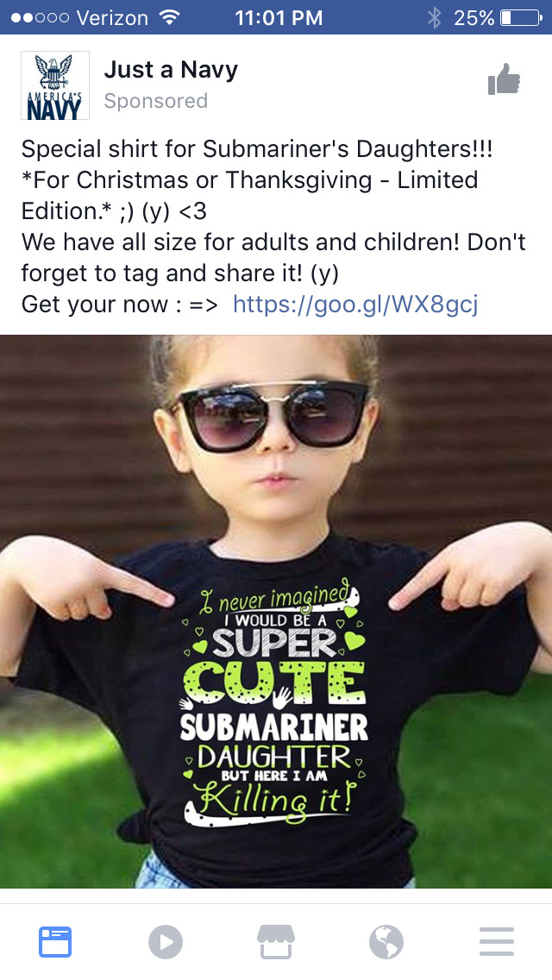
Task: Tap the 11:01 PM clock
Action: click(279, 17)
